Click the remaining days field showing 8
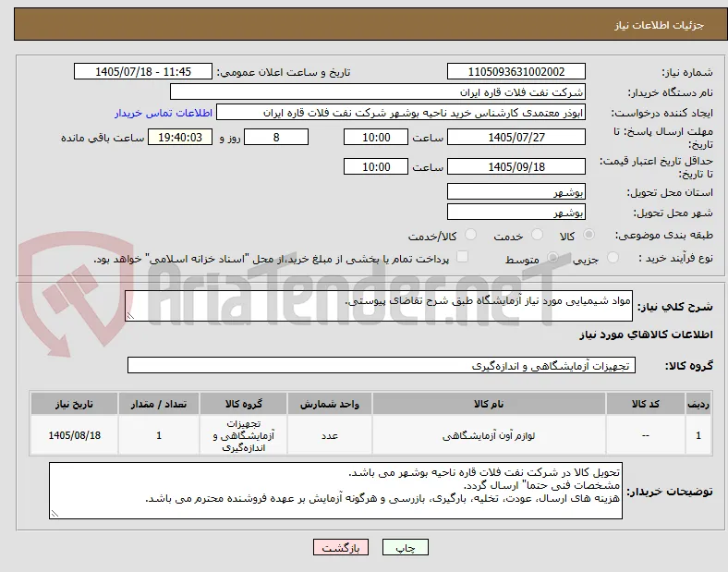This screenshot has width=728, height=572. click(276, 138)
